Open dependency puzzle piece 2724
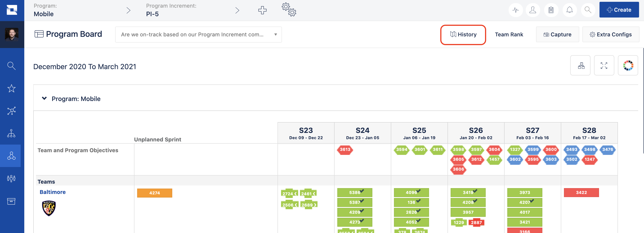644x233 pixels. (289, 193)
